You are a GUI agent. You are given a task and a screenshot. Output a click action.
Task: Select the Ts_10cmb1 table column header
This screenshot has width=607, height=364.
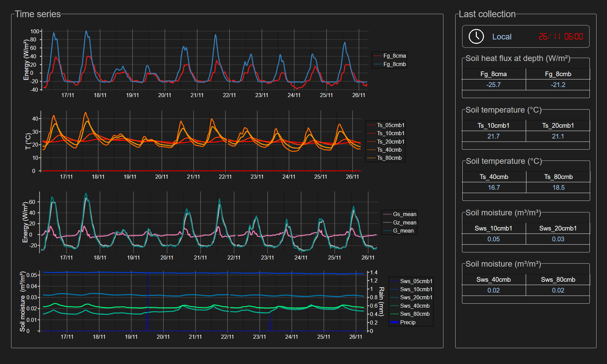pos(493,126)
